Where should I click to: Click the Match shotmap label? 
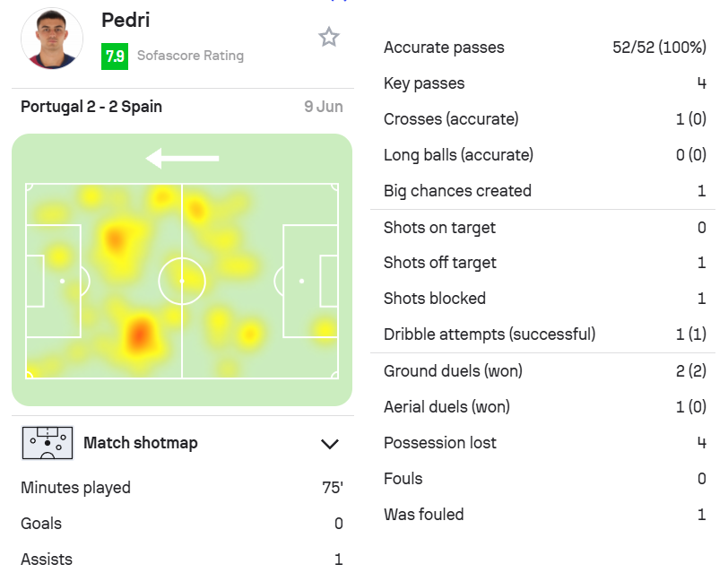(x=141, y=443)
